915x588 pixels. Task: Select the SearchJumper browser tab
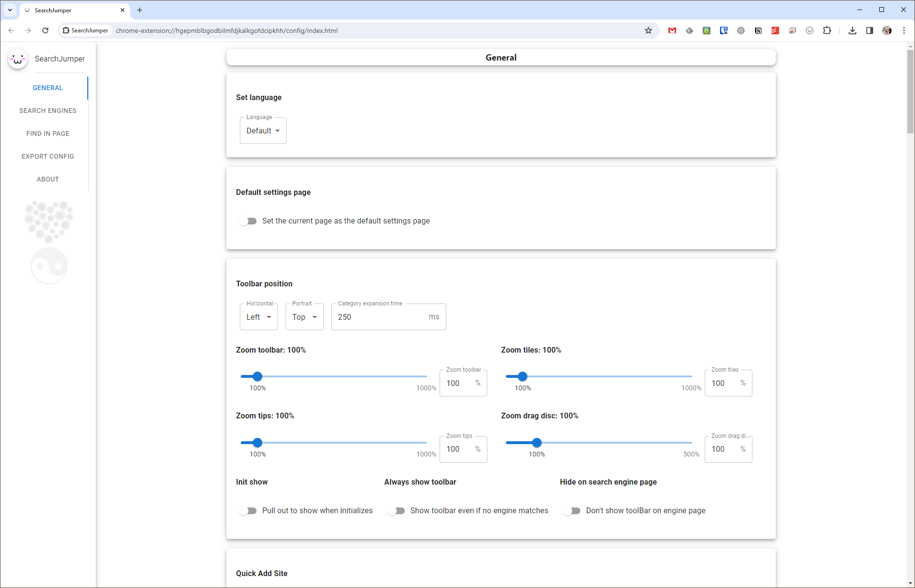(74, 10)
